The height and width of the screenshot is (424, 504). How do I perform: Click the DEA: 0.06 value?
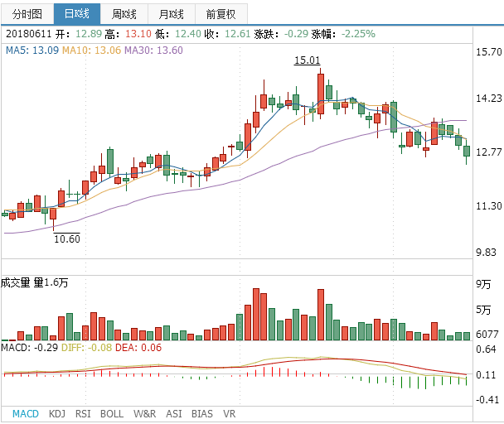coord(138,348)
